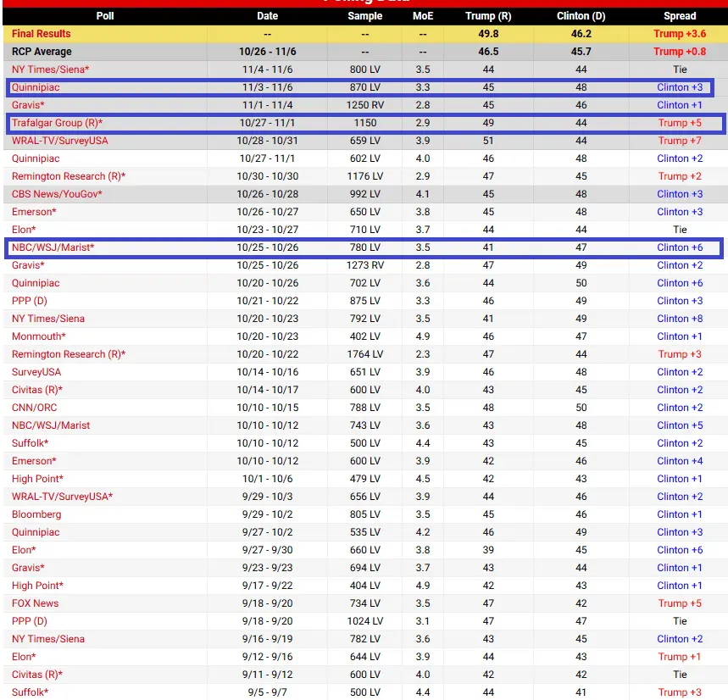Open the SurveyUSA poll dated 10/14 - 10/16
Image resolution: width=728 pixels, height=700 pixels.
pos(36,372)
